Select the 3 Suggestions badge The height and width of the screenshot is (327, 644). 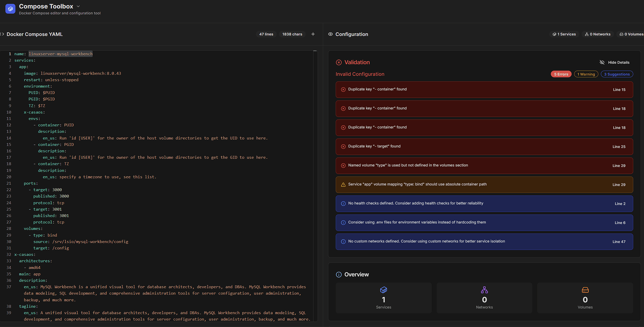tap(617, 74)
